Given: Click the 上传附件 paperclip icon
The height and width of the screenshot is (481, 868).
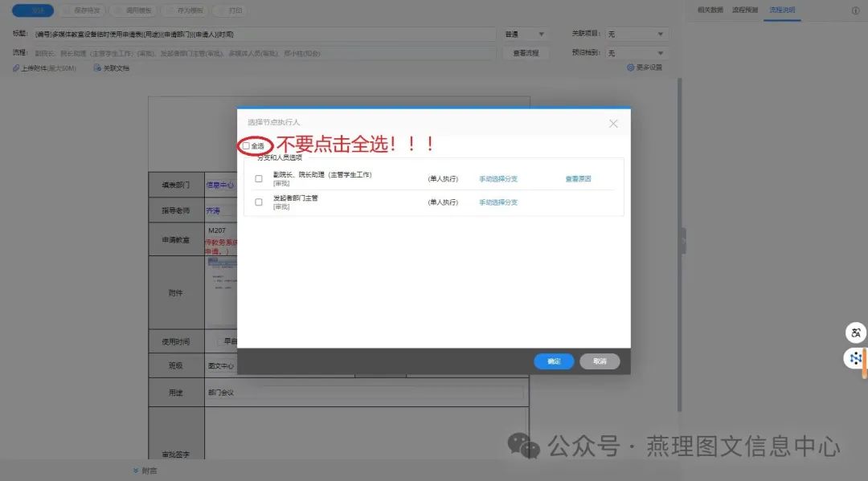Looking at the screenshot, I should pyautogui.click(x=16, y=68).
